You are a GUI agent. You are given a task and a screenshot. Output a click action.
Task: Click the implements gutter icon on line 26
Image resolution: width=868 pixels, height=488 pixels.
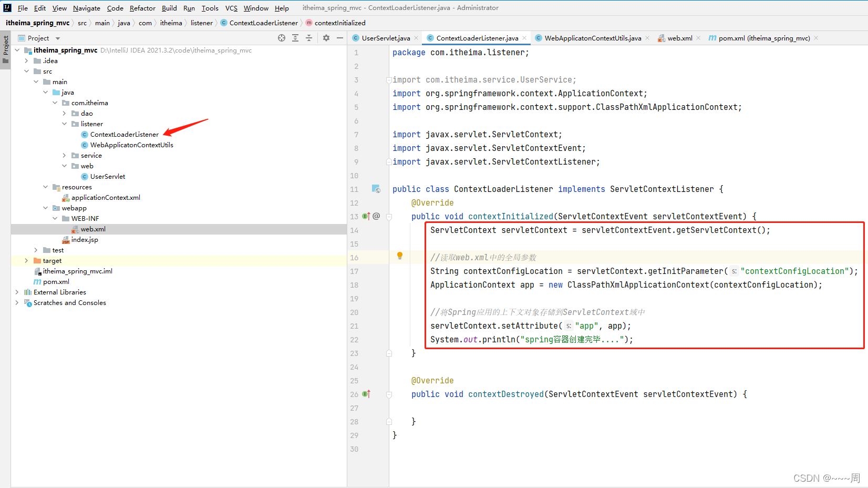point(366,394)
